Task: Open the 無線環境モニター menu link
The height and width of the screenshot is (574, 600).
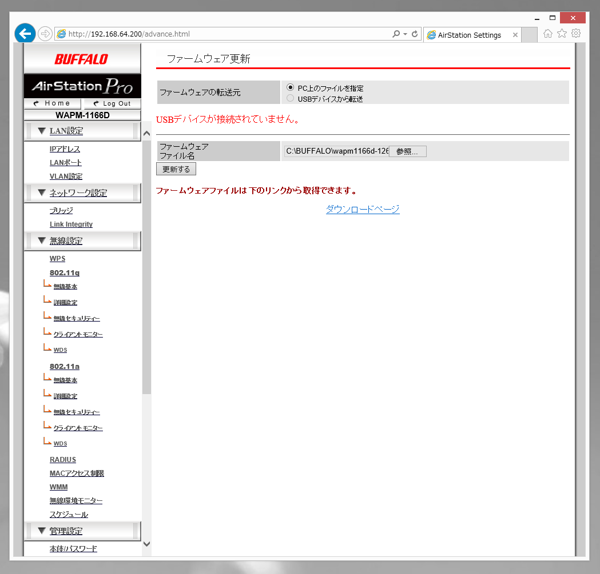Action: pos(76,501)
